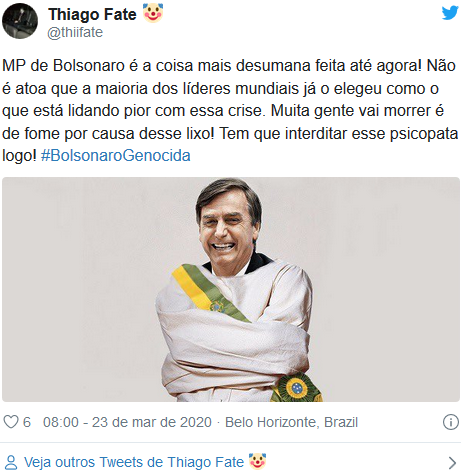Open the round profile avatar of Thiago Fate
461x475 pixels.
[20, 21]
